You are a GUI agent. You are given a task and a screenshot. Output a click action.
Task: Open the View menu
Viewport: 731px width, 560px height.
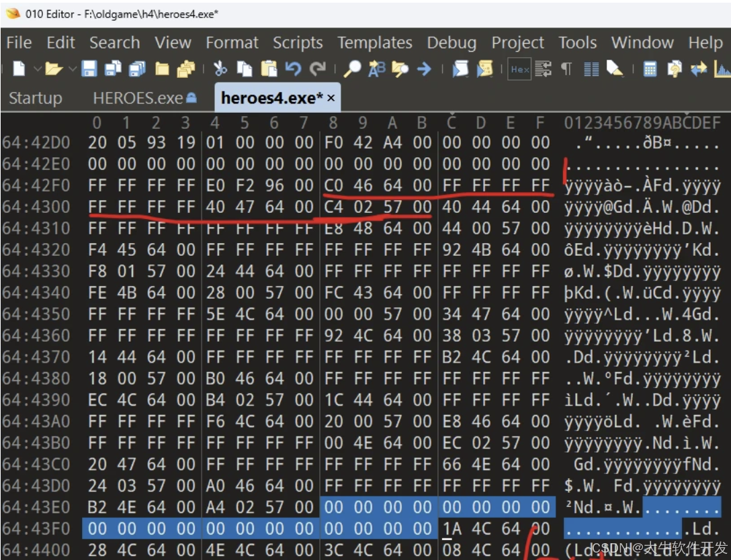173,42
